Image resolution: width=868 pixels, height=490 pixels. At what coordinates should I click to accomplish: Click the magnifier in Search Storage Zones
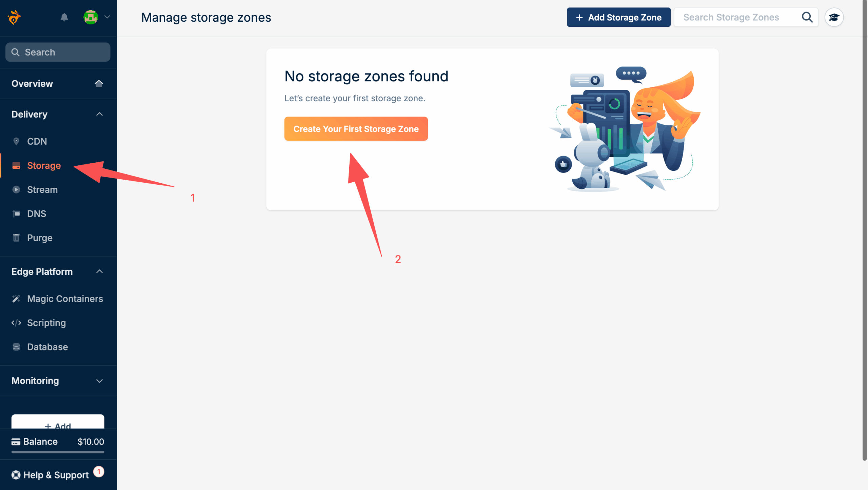click(x=807, y=17)
